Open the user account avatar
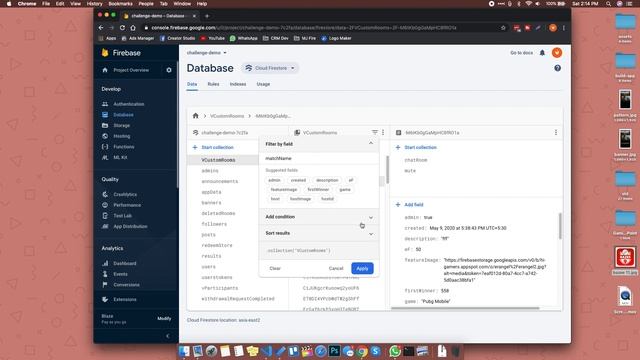Screen dimensions: 640x360 tap(557, 53)
